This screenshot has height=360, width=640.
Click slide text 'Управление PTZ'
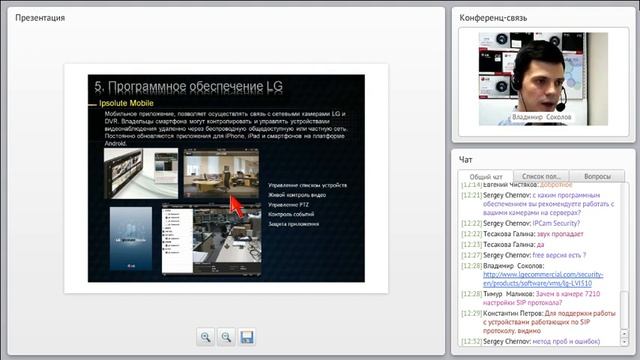[288, 205]
